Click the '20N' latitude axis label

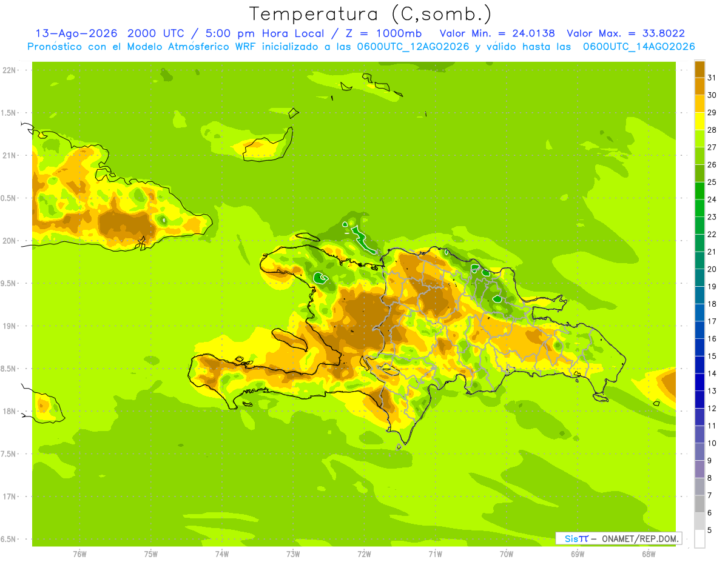click(x=10, y=241)
